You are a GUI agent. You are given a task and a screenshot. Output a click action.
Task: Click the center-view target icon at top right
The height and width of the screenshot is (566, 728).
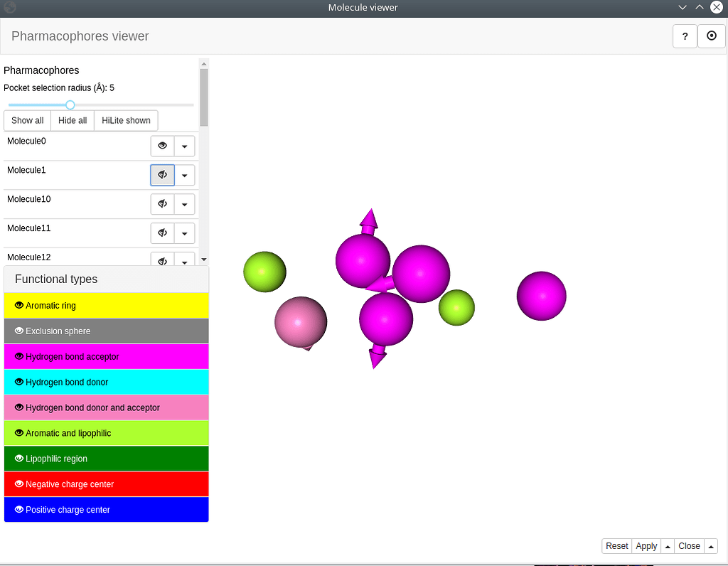pyautogui.click(x=712, y=36)
